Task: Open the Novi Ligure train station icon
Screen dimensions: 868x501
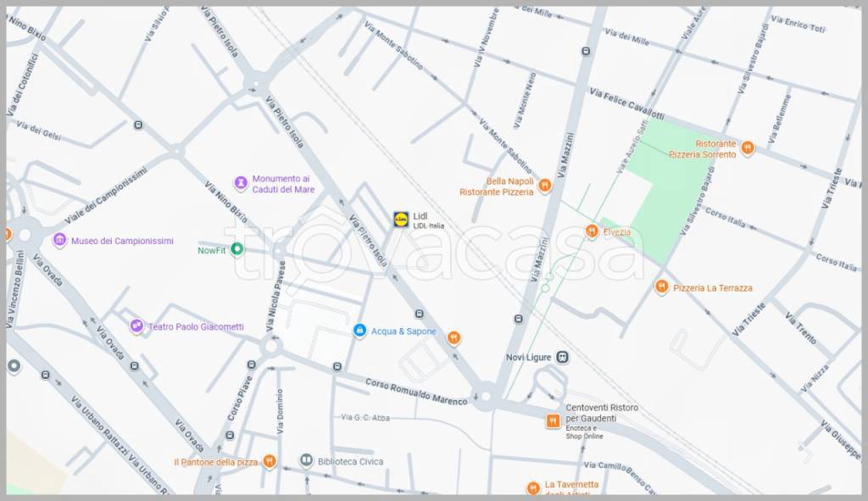Action: [563, 357]
